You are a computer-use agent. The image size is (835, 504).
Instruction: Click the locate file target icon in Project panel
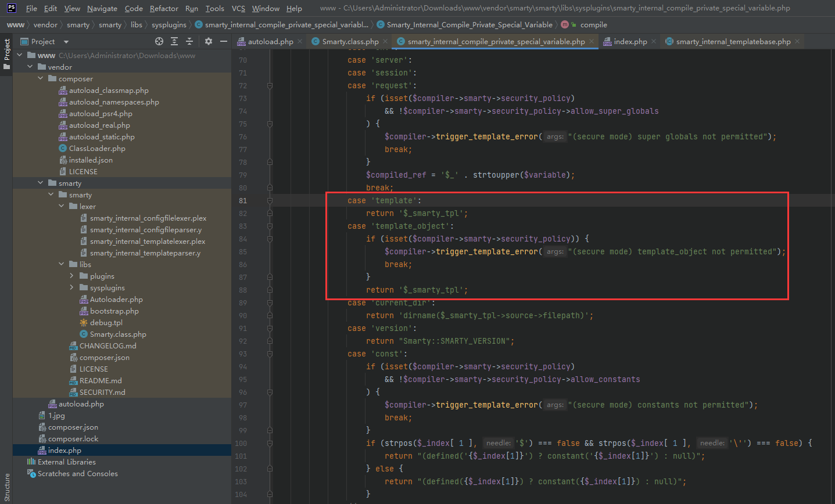tap(159, 41)
